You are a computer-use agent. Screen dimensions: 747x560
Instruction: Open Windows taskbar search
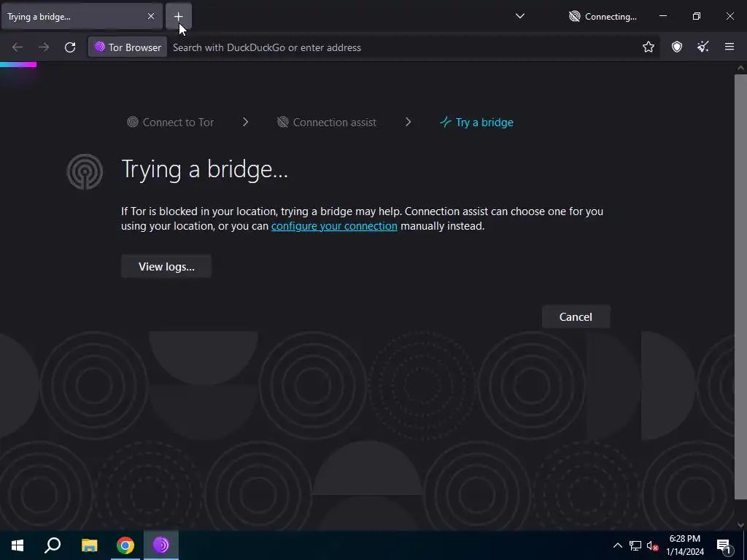pos(53,545)
